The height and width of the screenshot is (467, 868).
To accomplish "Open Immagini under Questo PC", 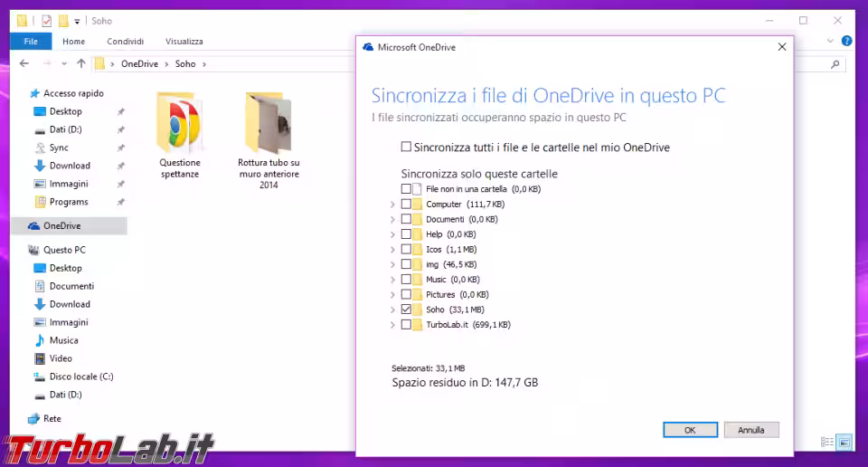I will point(69,322).
